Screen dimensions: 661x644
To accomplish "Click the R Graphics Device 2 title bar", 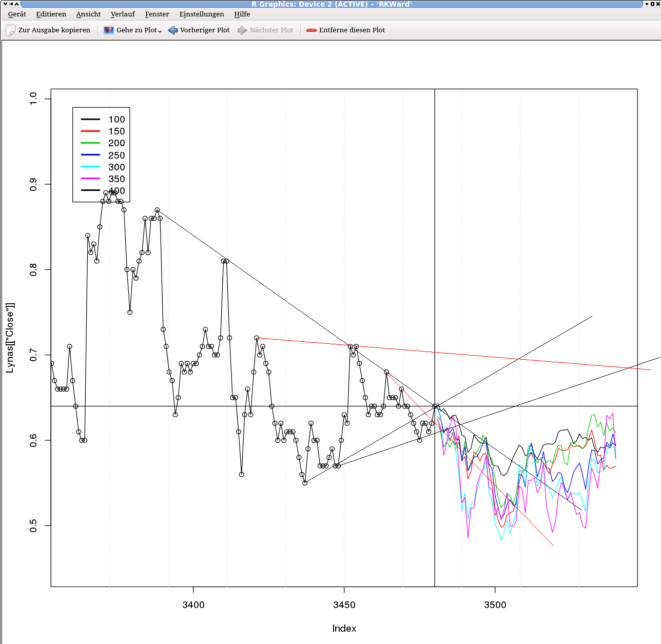I will [332, 4].
